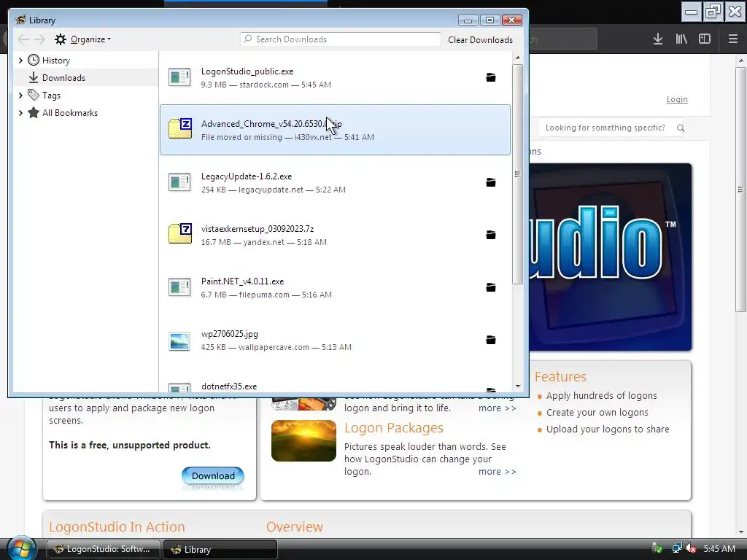Viewport: 747px width, 560px height.
Task: Click the All Bookmarks star icon
Action: click(34, 113)
